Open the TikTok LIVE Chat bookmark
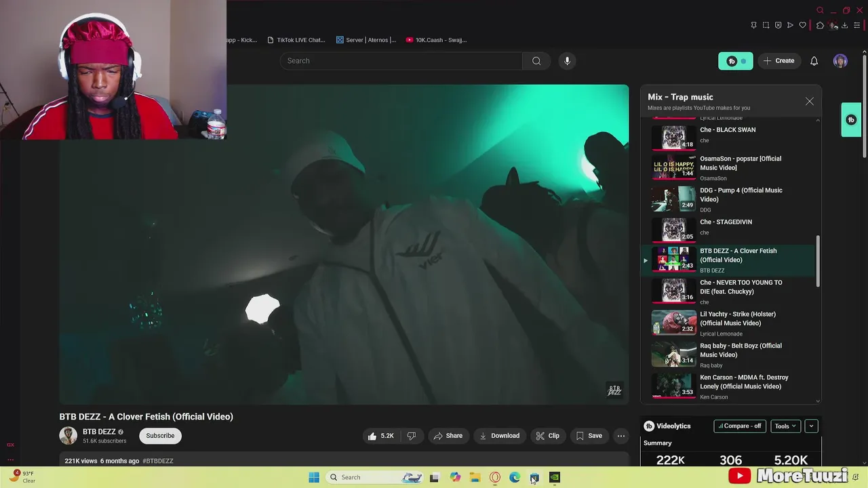The width and height of the screenshot is (868, 488). click(296, 40)
